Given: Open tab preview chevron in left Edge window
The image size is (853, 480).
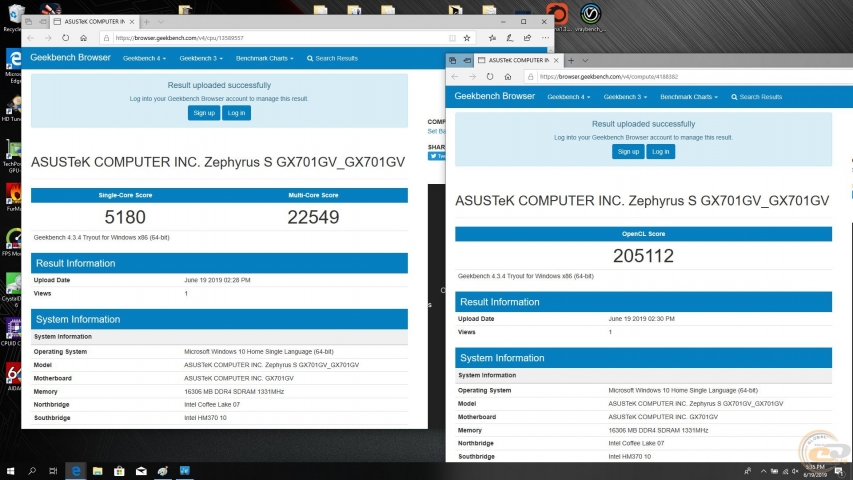Looking at the screenshot, I should pos(160,22).
